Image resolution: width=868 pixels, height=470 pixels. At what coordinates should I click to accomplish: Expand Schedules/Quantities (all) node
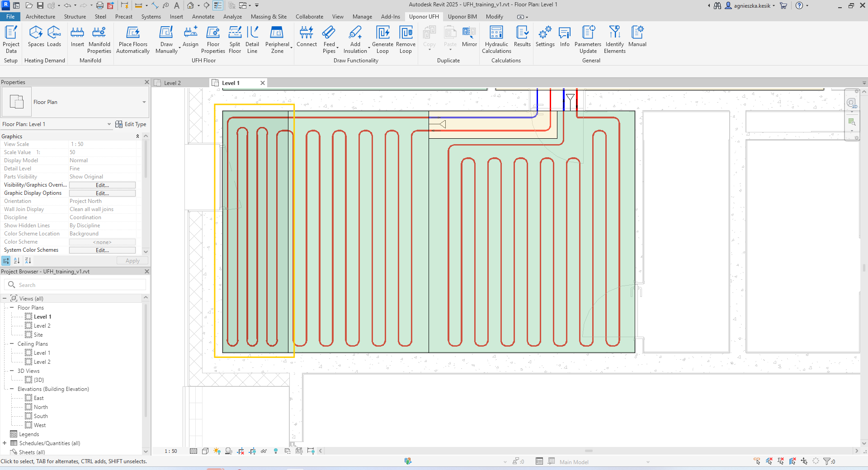(5, 443)
